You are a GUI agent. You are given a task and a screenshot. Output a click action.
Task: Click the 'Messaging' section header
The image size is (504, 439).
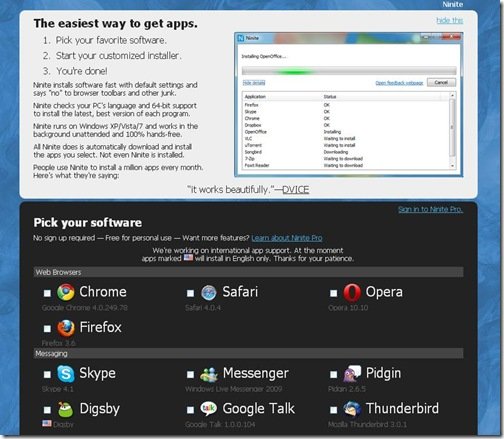tap(248, 353)
